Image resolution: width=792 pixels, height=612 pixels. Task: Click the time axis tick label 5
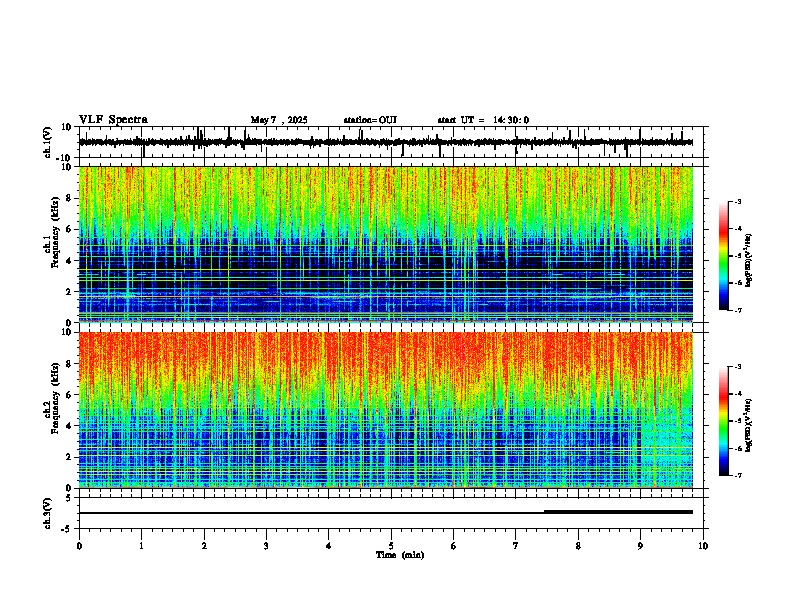coord(391,546)
